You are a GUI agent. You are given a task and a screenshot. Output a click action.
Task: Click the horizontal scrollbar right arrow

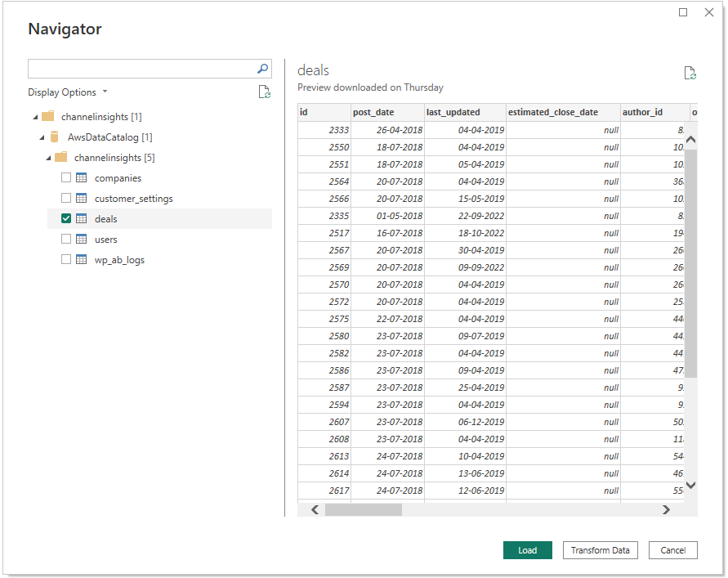(x=666, y=509)
